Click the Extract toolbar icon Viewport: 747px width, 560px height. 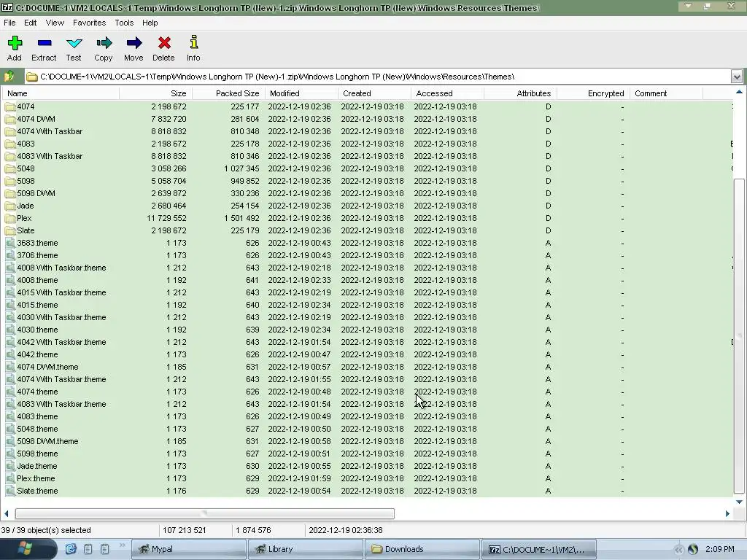44,43
